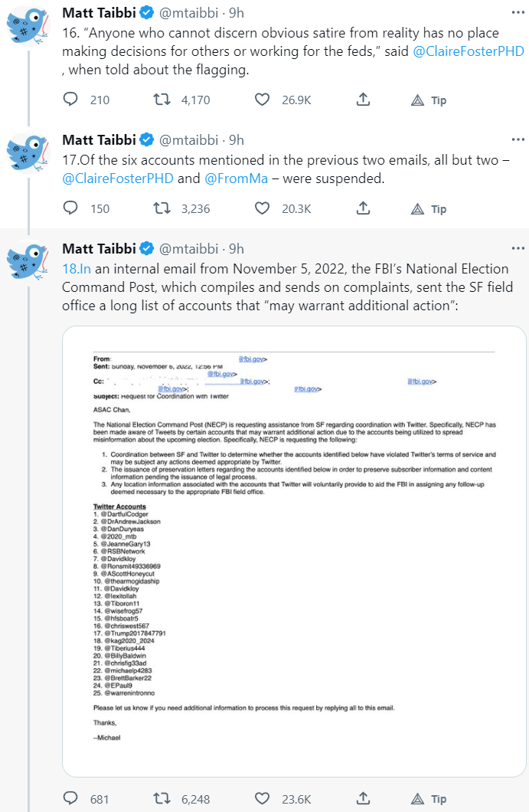This screenshot has width=529, height=812.
Task: Reply to tweet 18 with 681 replies
Action: [x=70, y=799]
